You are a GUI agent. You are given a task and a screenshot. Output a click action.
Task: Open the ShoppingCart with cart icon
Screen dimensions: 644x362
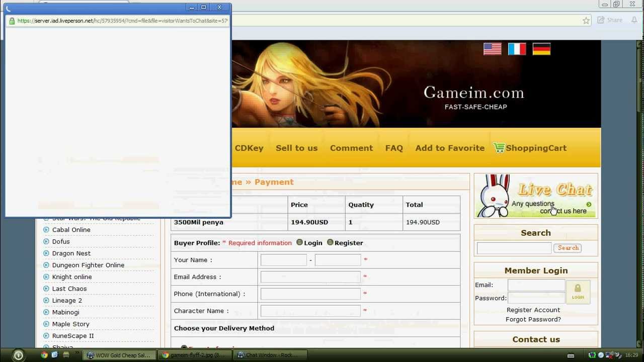530,148
